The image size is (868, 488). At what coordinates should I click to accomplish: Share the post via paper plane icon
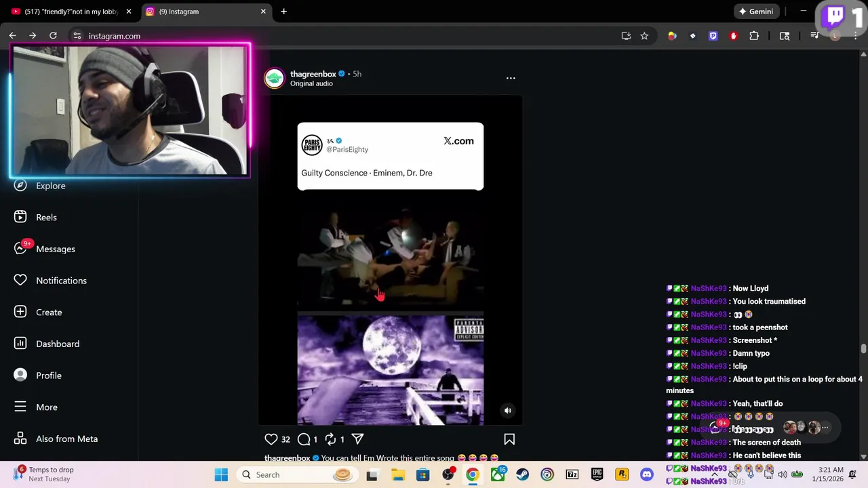click(357, 439)
